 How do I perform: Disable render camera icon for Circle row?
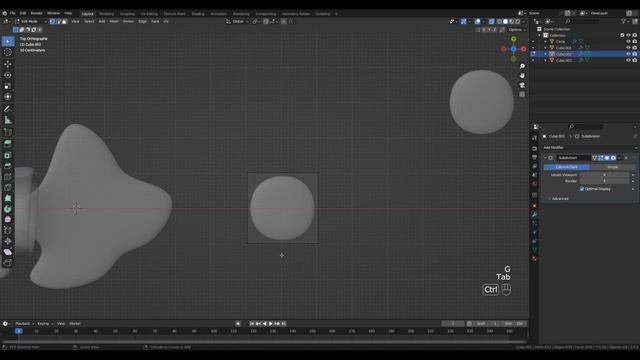[635, 42]
